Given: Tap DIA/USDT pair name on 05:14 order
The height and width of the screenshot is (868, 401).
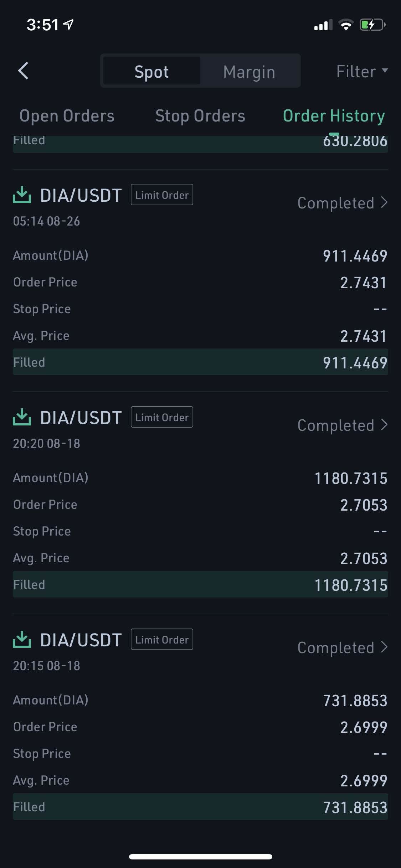Looking at the screenshot, I should (81, 195).
